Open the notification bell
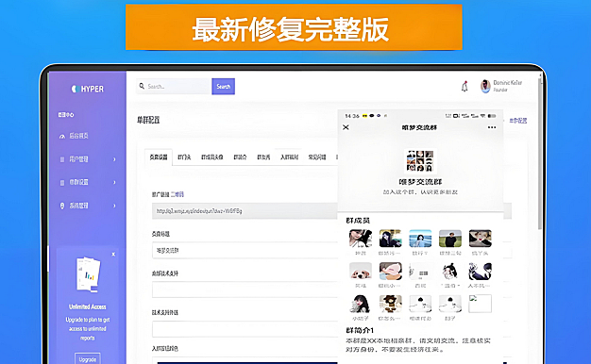Screen dimensions: 591x364 [464, 87]
